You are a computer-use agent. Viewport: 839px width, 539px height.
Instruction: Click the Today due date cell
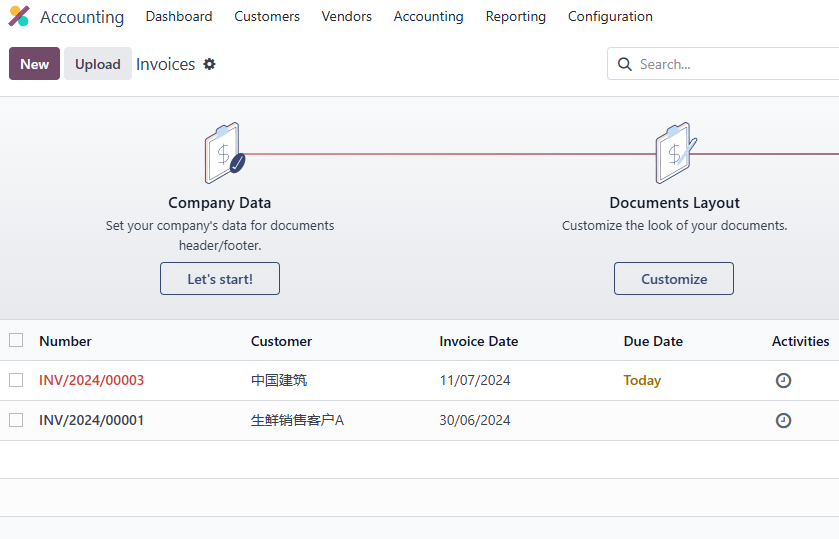coord(642,380)
